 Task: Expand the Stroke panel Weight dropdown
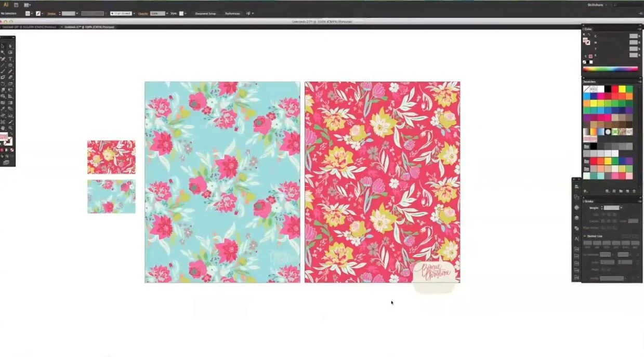621,208
